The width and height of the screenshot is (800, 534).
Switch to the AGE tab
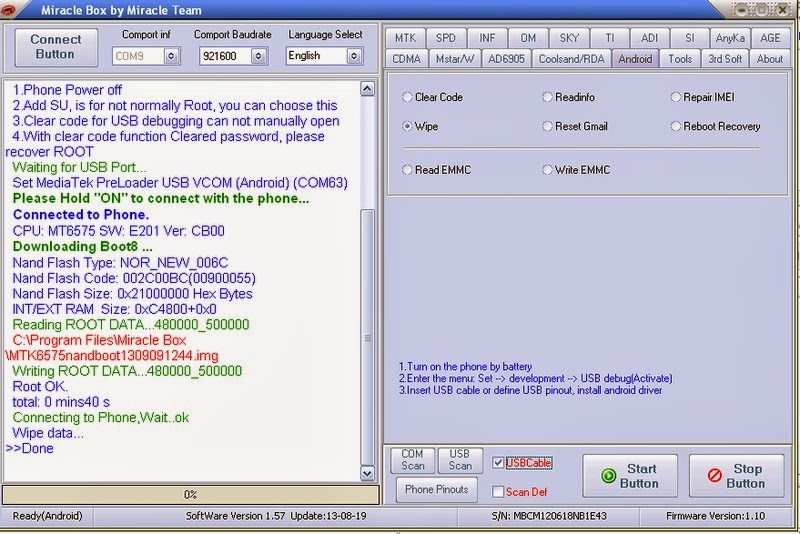pos(770,38)
